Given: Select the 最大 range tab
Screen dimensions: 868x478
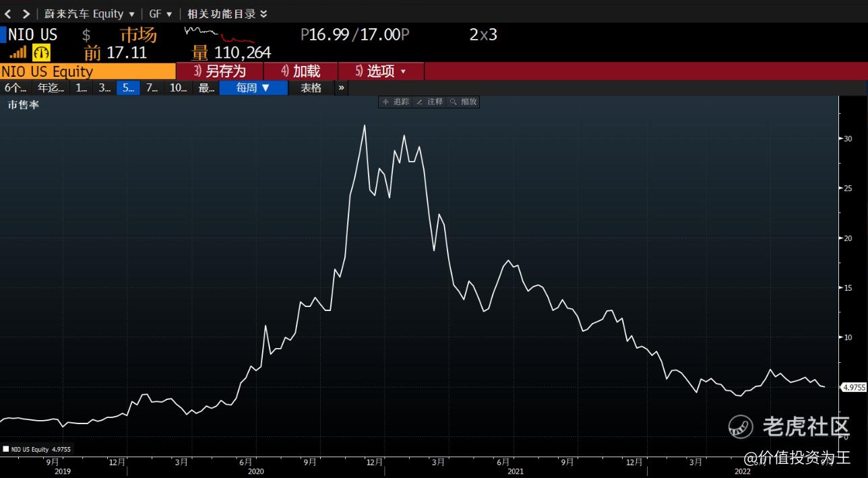Looking at the screenshot, I should pyautogui.click(x=206, y=88).
